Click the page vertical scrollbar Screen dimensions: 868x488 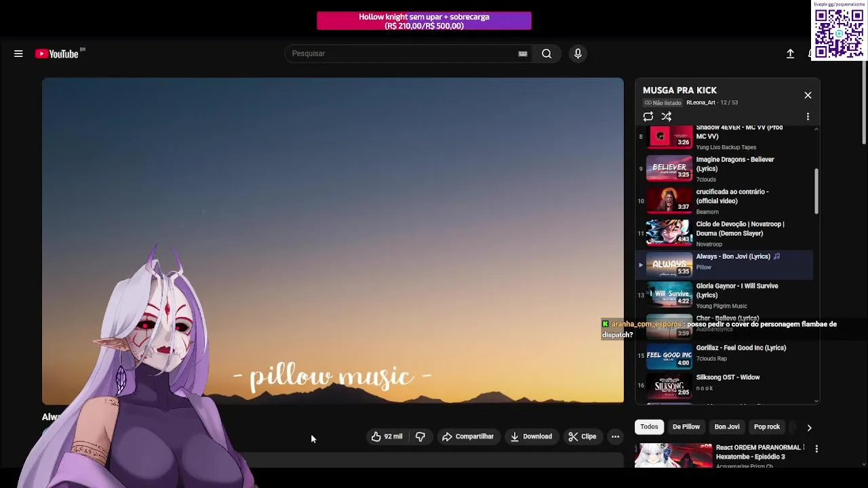(864, 102)
